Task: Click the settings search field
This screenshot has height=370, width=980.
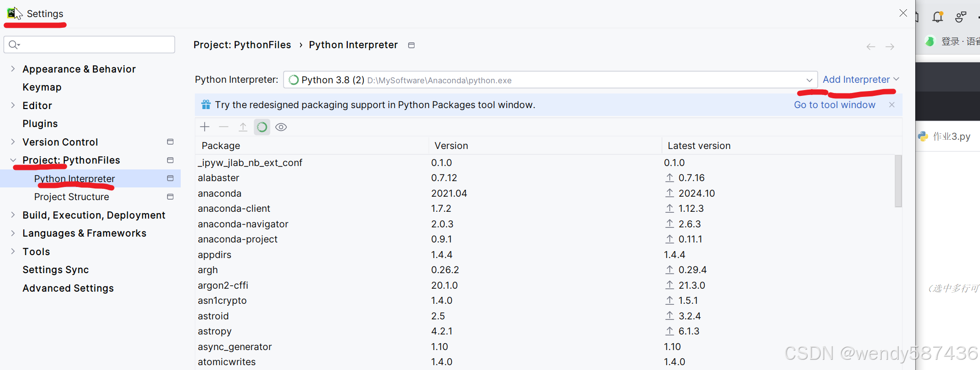Action: point(93,45)
